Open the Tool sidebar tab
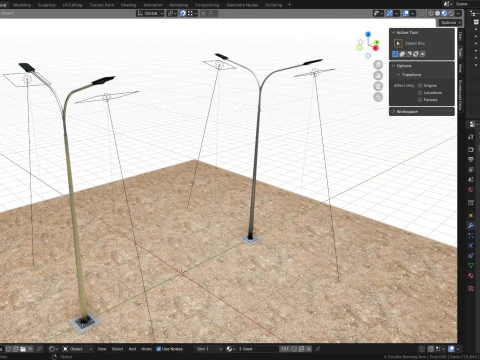Screen dimensions: 480x360 [460, 52]
